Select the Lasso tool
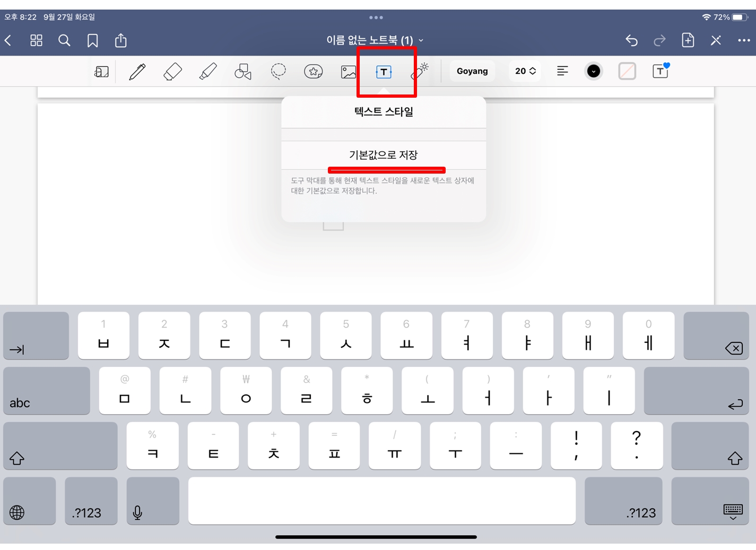The image size is (756, 550). [278, 71]
